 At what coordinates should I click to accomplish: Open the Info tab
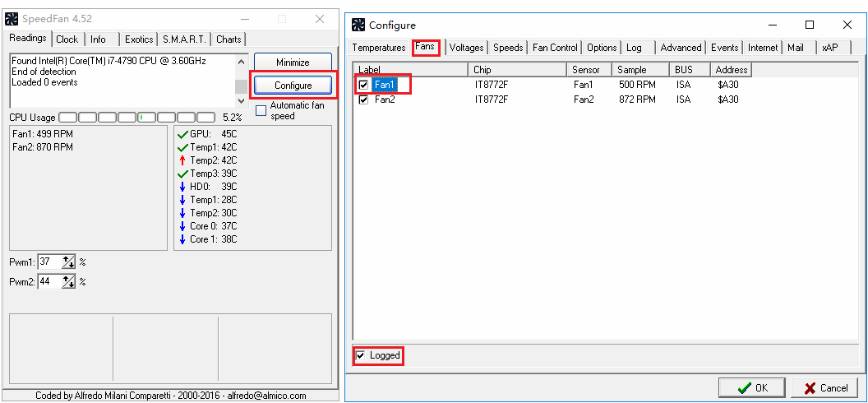pyautogui.click(x=99, y=39)
